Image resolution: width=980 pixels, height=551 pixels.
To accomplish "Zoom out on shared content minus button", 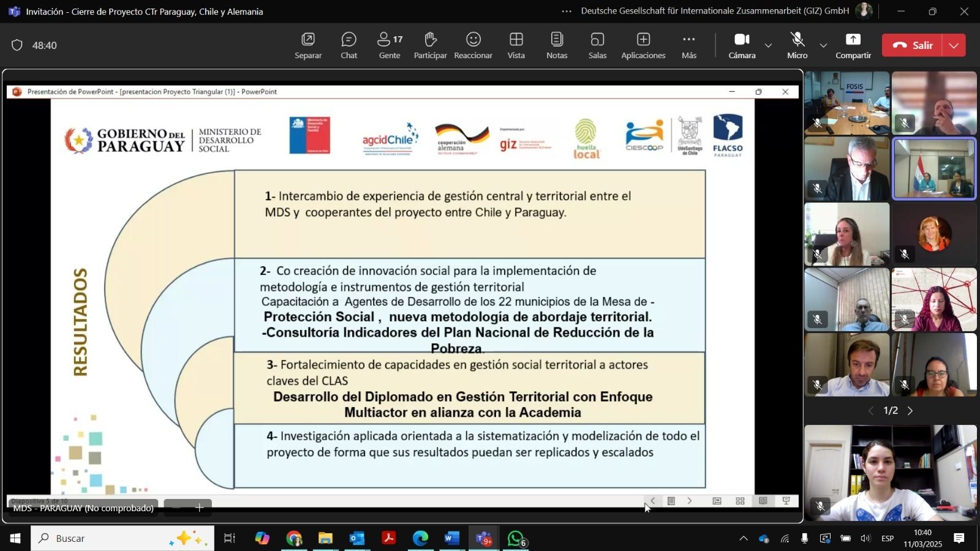I will tap(176, 508).
